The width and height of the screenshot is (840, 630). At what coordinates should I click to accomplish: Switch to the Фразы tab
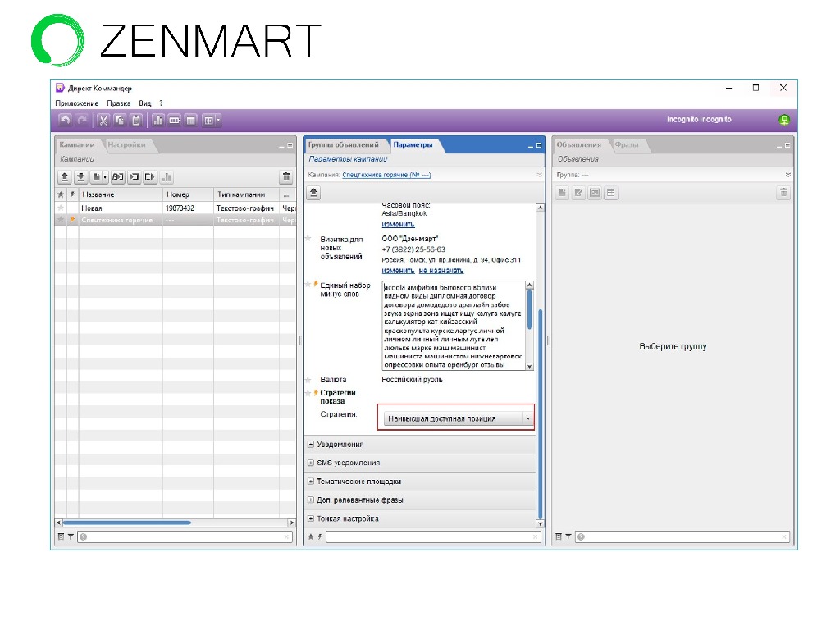click(627, 144)
